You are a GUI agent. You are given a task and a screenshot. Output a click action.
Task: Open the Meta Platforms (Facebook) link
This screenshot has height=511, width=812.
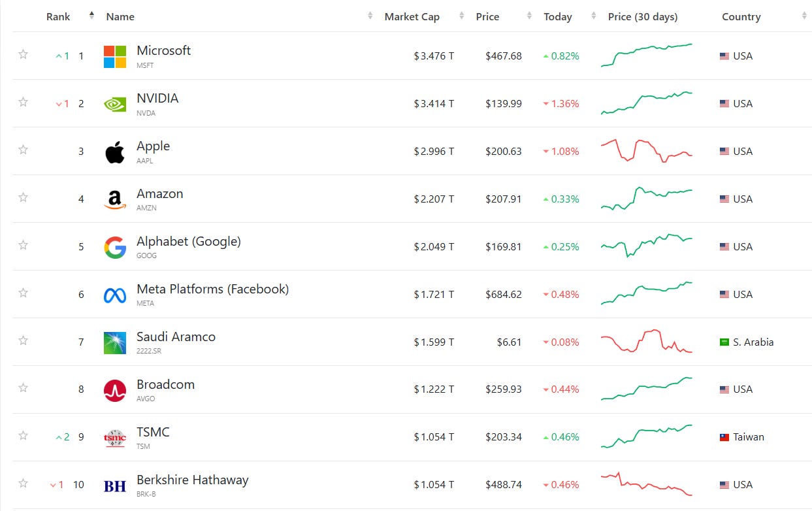click(212, 289)
